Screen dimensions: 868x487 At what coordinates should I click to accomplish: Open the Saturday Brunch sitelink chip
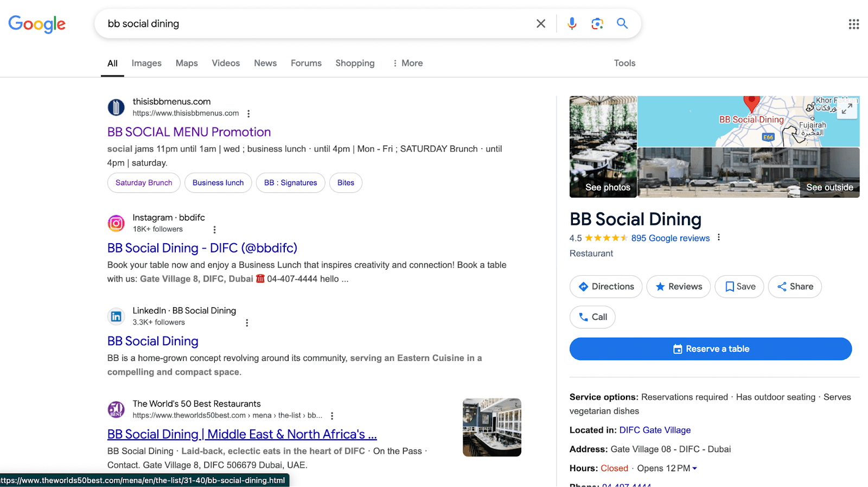pos(144,183)
